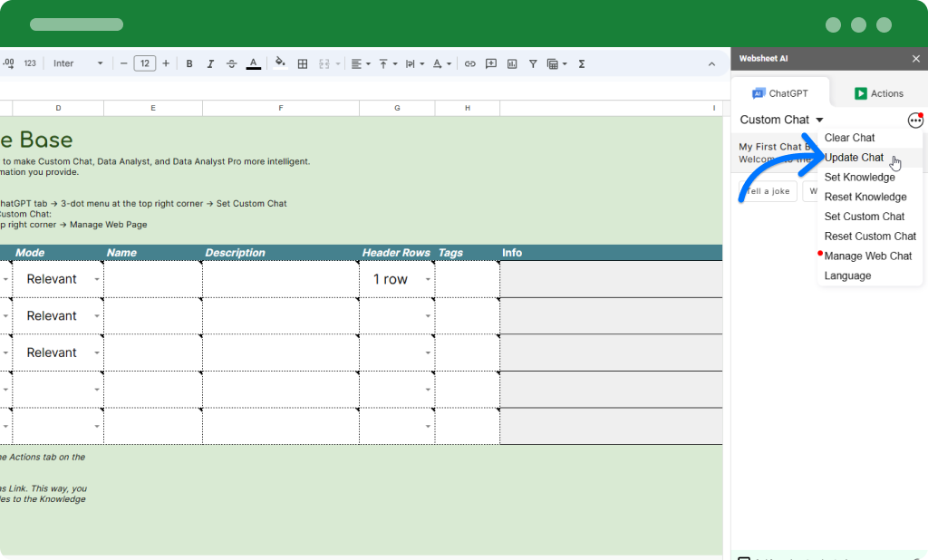Image resolution: width=928 pixels, height=560 pixels.
Task: Open the functions sigma icon
Action: pyautogui.click(x=581, y=63)
